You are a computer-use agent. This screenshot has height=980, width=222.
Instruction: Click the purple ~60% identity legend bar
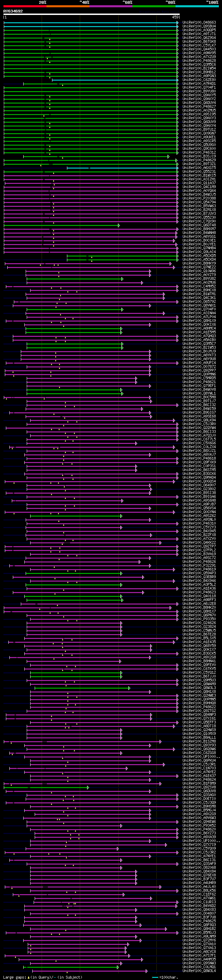(111, 6)
